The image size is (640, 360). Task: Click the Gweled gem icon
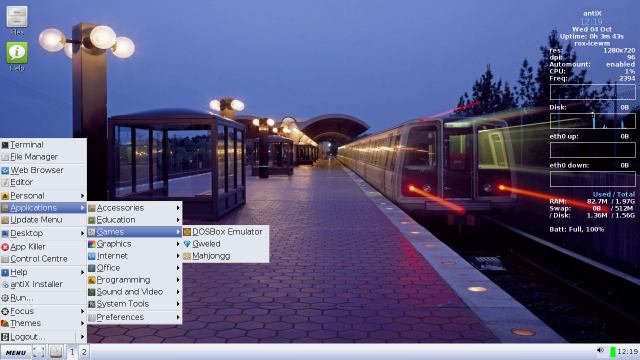tap(187, 244)
